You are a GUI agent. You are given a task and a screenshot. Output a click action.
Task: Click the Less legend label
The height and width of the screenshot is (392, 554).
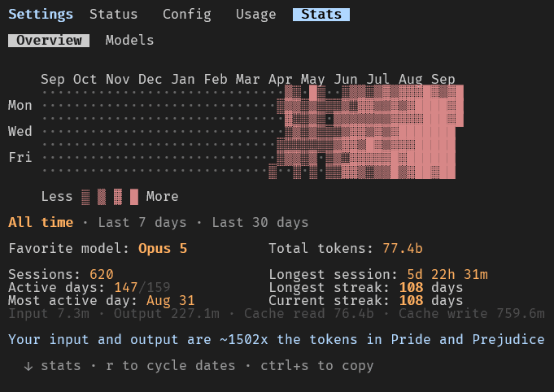(x=57, y=196)
